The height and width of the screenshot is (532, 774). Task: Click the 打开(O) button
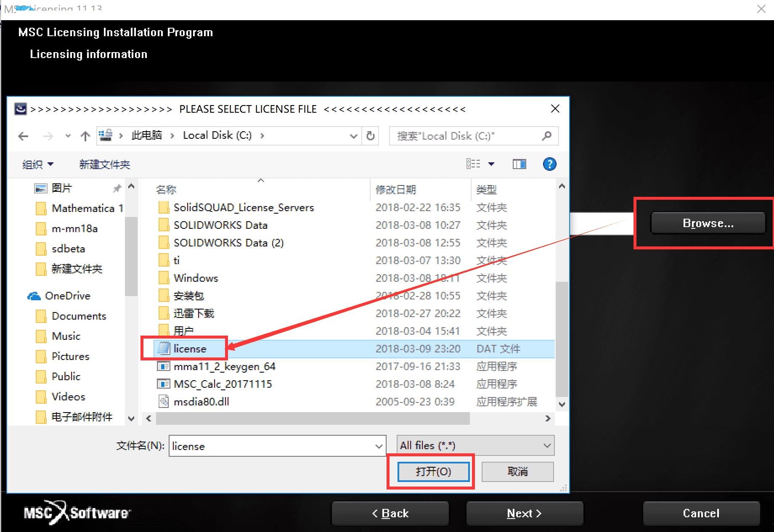pyautogui.click(x=433, y=471)
